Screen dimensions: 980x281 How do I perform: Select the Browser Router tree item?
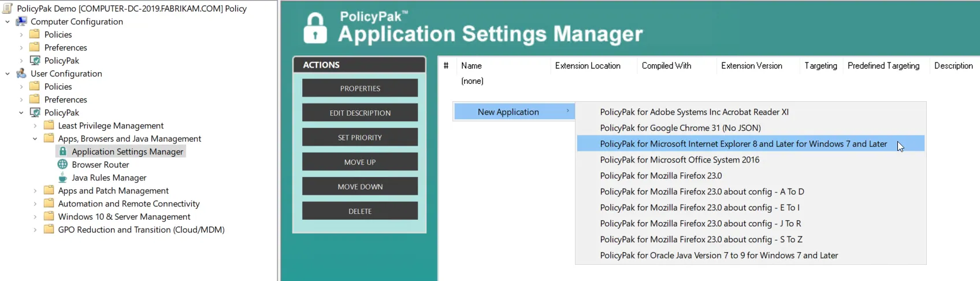coord(101,164)
